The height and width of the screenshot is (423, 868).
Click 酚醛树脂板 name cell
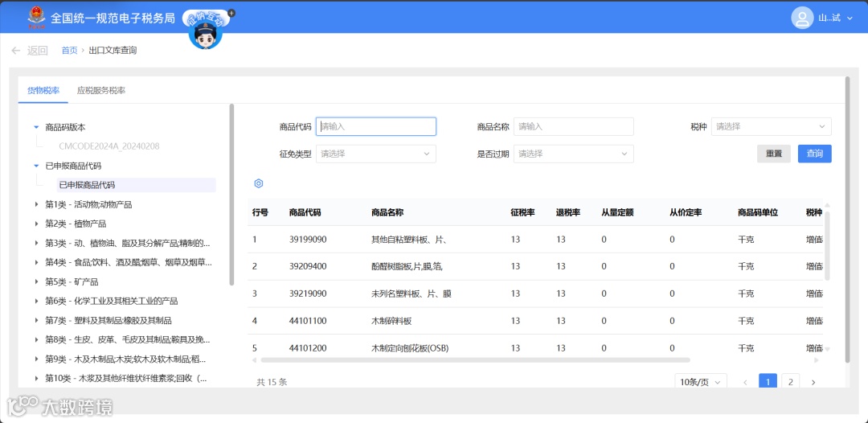click(x=407, y=267)
